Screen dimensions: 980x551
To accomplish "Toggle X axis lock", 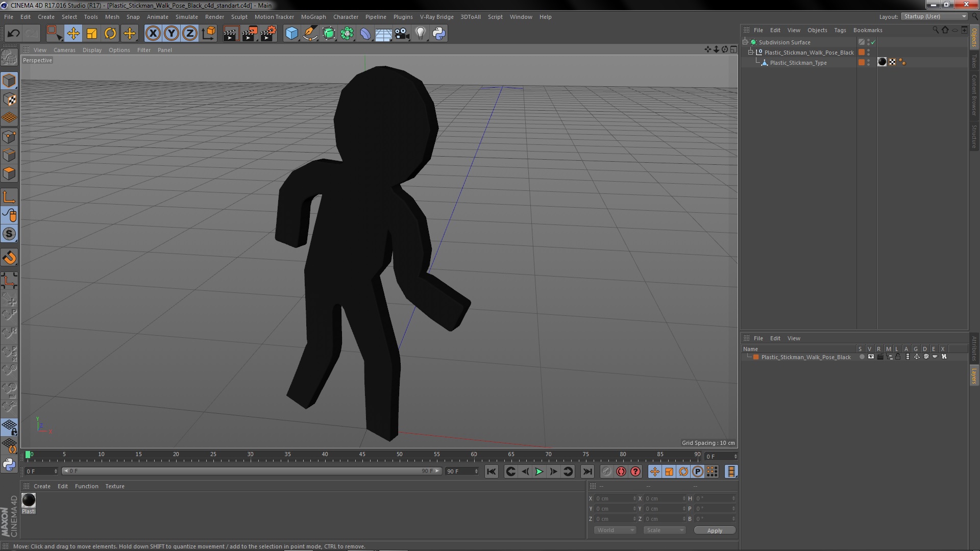I will pyautogui.click(x=153, y=34).
